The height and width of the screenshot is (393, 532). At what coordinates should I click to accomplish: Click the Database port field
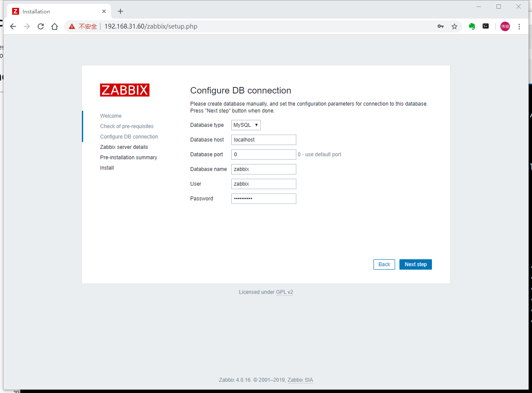pyautogui.click(x=264, y=155)
